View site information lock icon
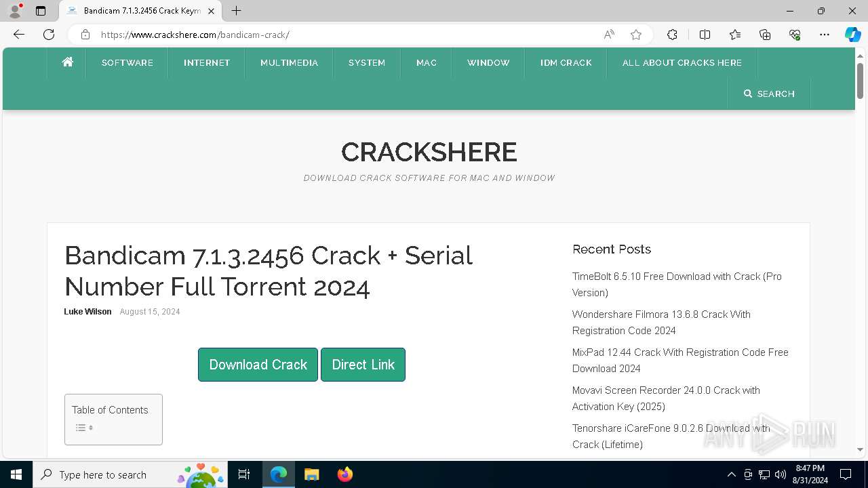The width and height of the screenshot is (868, 488). tap(85, 35)
